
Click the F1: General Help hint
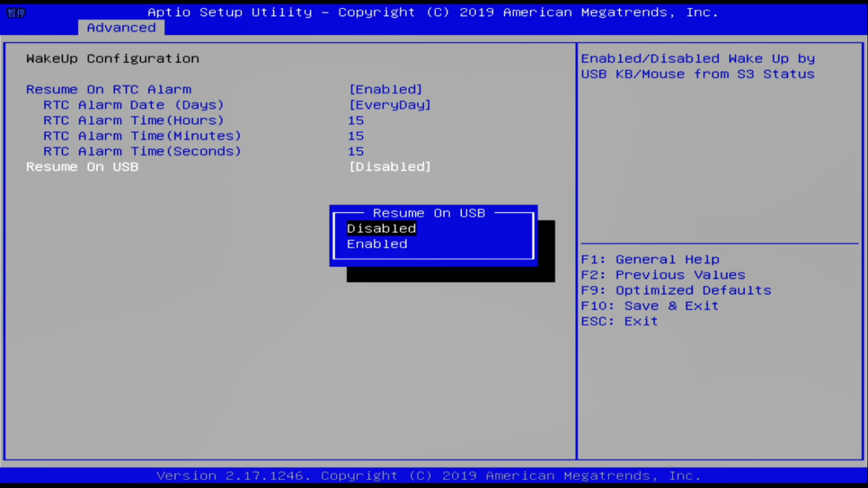(x=650, y=259)
